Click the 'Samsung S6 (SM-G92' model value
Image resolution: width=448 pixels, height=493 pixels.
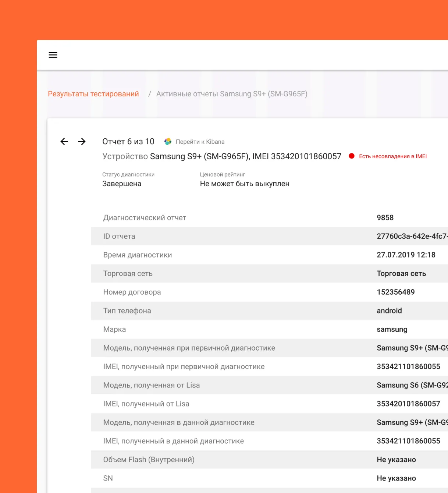[412, 385]
